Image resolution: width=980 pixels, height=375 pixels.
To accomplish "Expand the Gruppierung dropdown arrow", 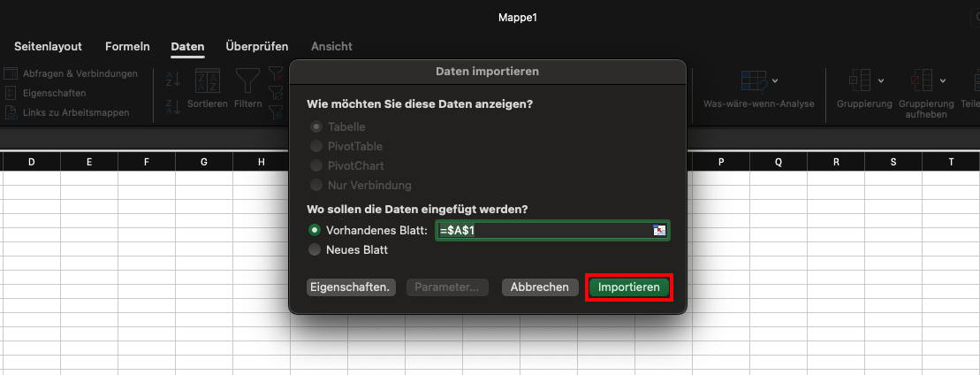I will [x=881, y=81].
